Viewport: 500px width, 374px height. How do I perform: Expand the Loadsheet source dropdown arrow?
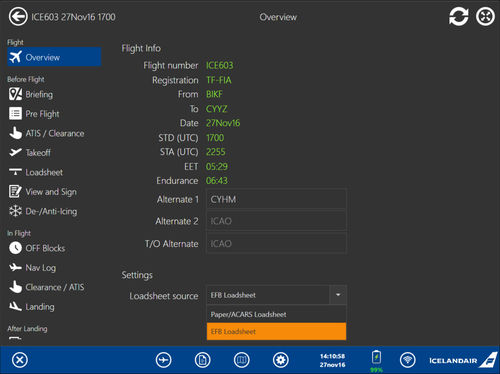click(x=338, y=295)
